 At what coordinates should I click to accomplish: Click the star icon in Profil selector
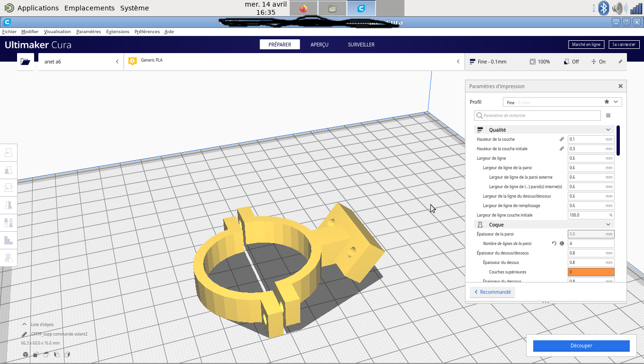(x=607, y=102)
